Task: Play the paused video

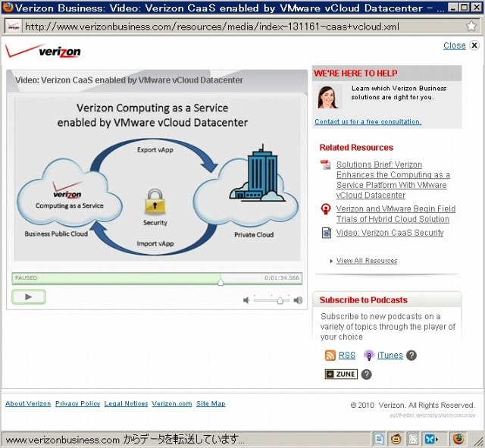Action: tap(29, 297)
